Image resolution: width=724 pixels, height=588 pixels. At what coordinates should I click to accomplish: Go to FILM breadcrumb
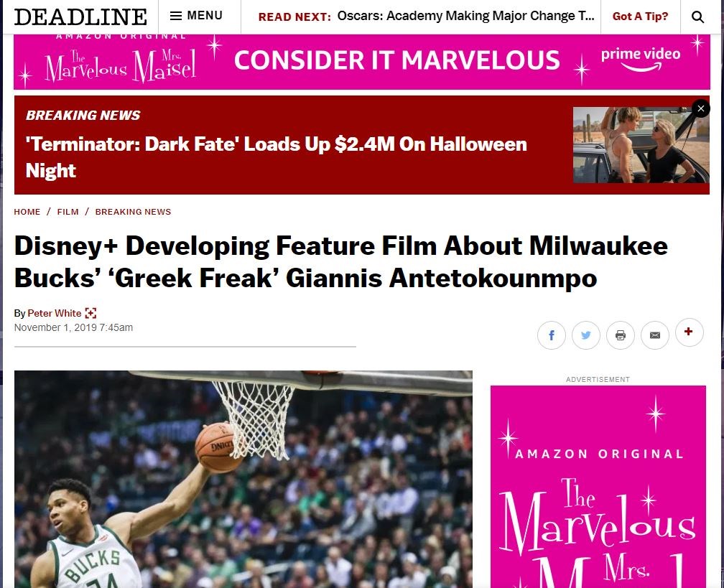(68, 212)
